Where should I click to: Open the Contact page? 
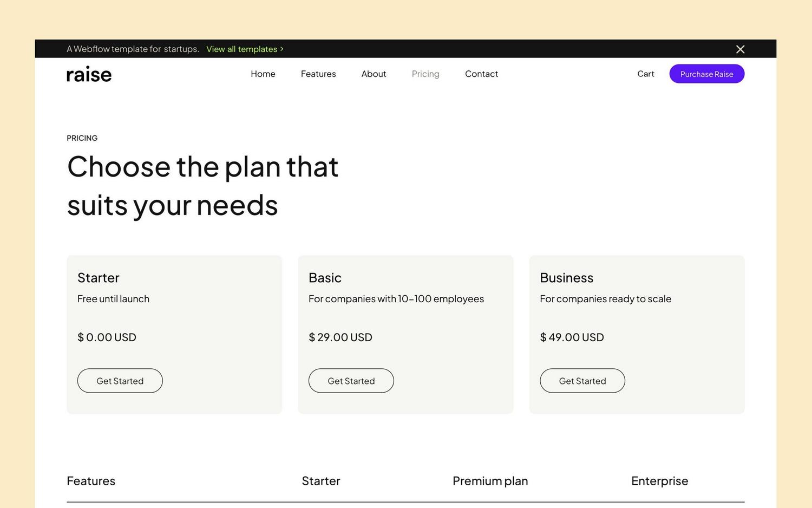click(x=481, y=74)
